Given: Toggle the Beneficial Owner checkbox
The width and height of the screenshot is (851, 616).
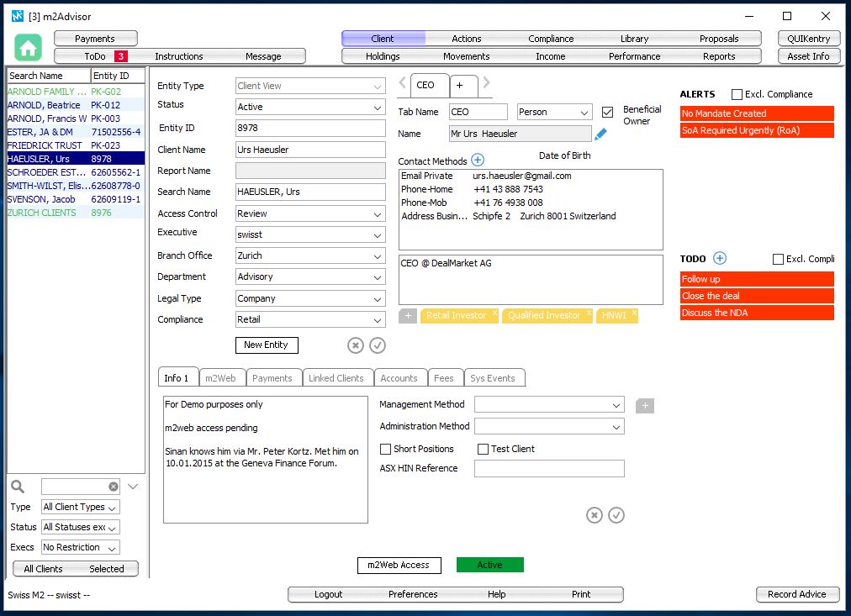Looking at the screenshot, I should pos(607,112).
